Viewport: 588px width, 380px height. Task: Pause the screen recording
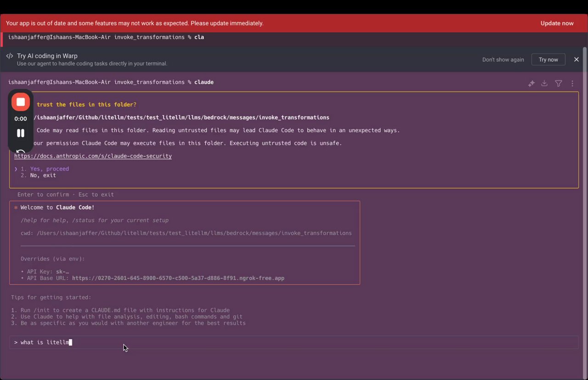[x=21, y=133]
